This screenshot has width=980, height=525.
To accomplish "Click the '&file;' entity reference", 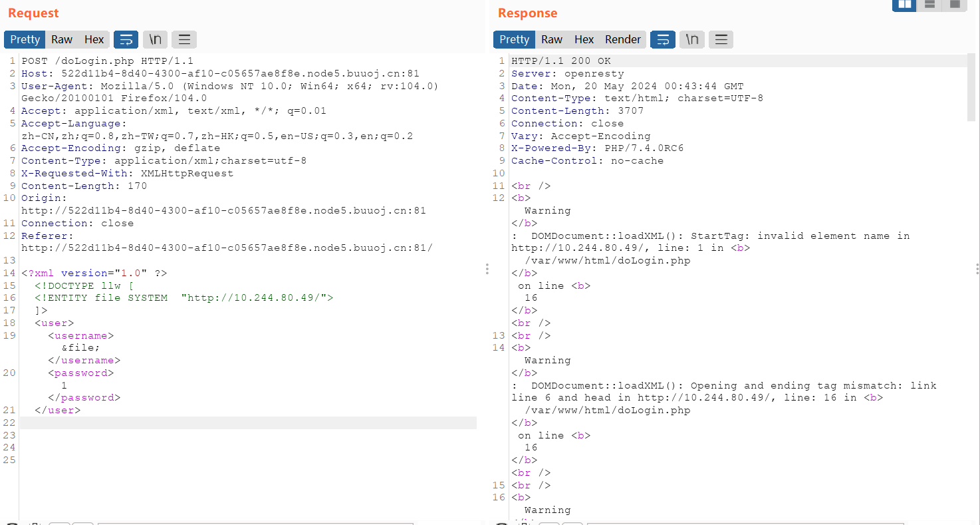I will 81,348.
